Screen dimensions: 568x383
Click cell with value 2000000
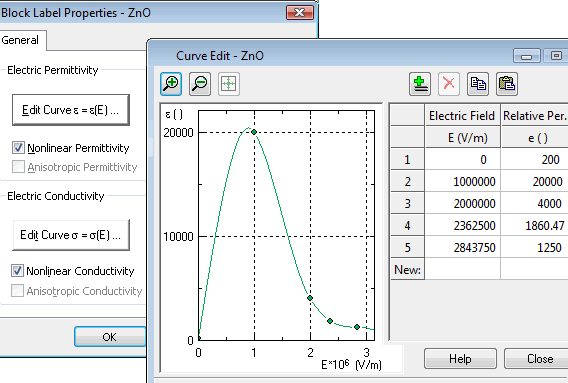tap(462, 203)
